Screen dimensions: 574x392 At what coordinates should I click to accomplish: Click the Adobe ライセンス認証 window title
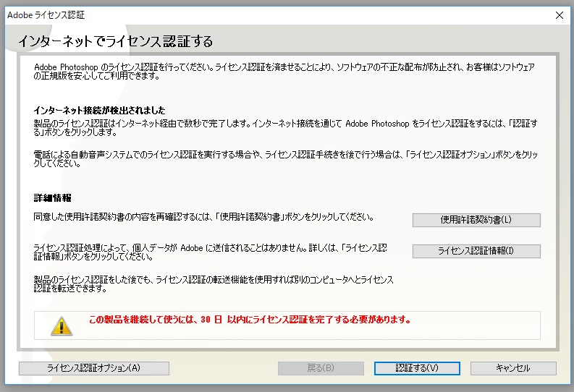click(x=46, y=15)
